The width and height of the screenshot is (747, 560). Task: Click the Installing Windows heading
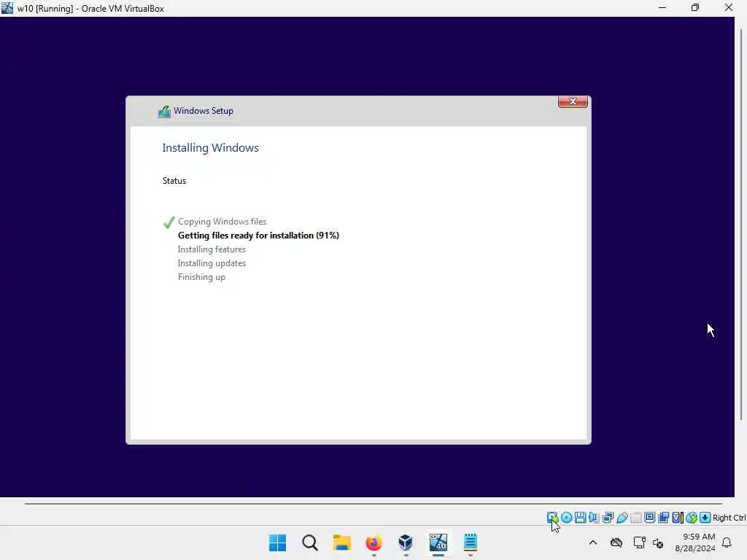click(x=211, y=147)
